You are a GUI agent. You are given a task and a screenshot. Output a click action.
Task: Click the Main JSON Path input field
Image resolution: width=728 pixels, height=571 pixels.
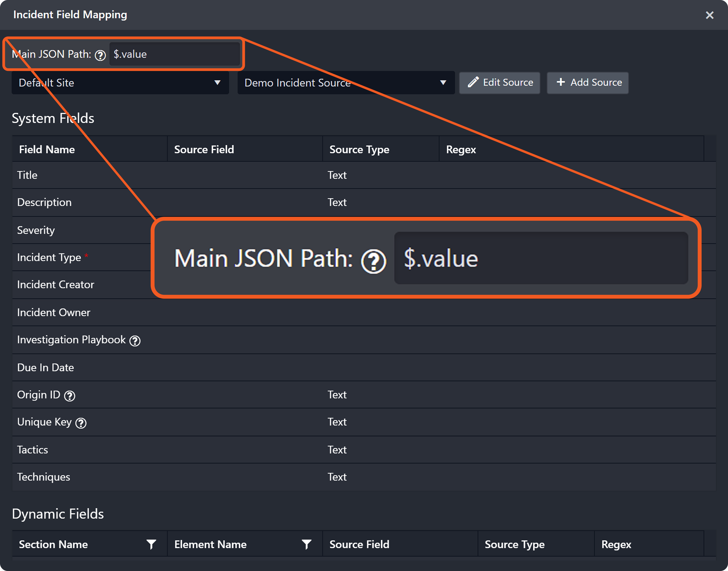175,54
